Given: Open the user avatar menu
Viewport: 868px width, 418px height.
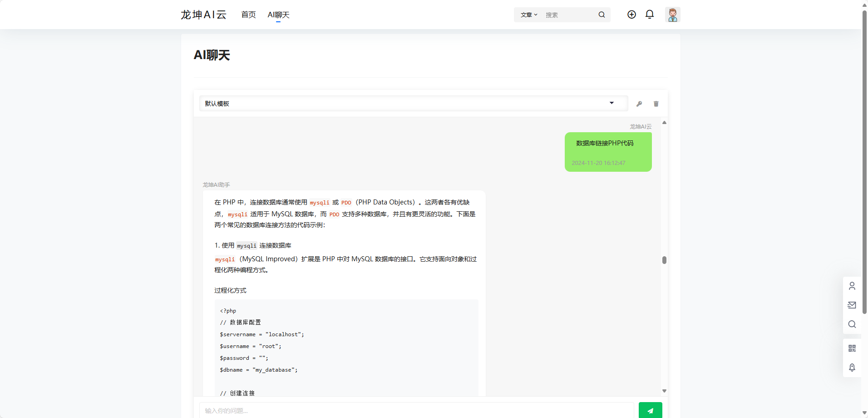Looking at the screenshot, I should pyautogui.click(x=673, y=15).
